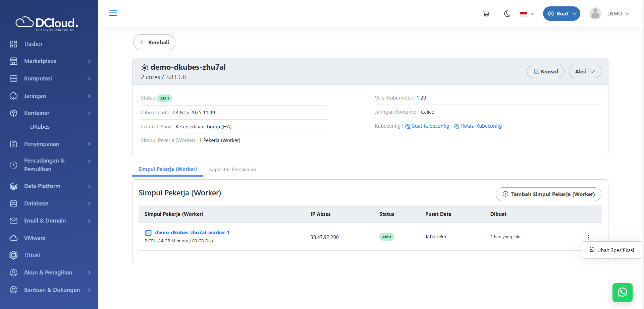Open VMware in the sidebar

coord(35,238)
